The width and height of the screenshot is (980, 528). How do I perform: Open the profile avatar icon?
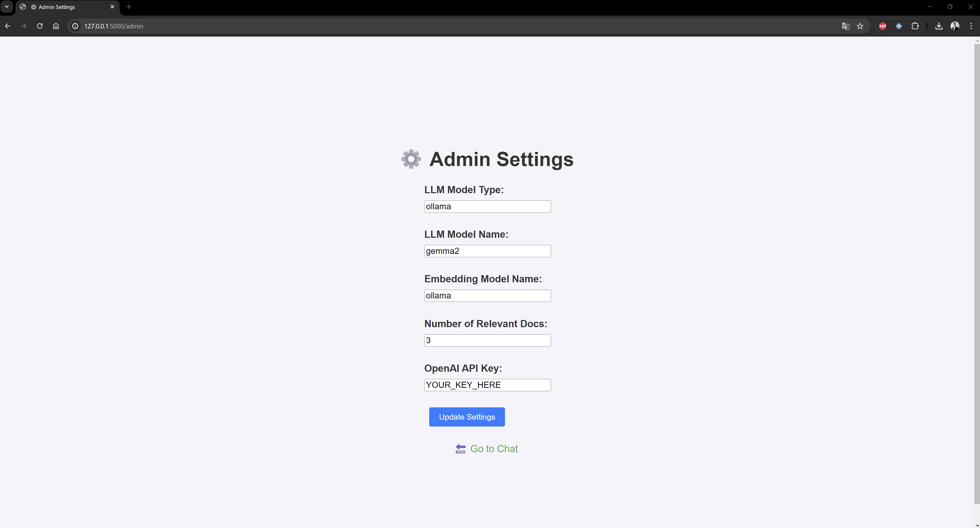coord(955,26)
